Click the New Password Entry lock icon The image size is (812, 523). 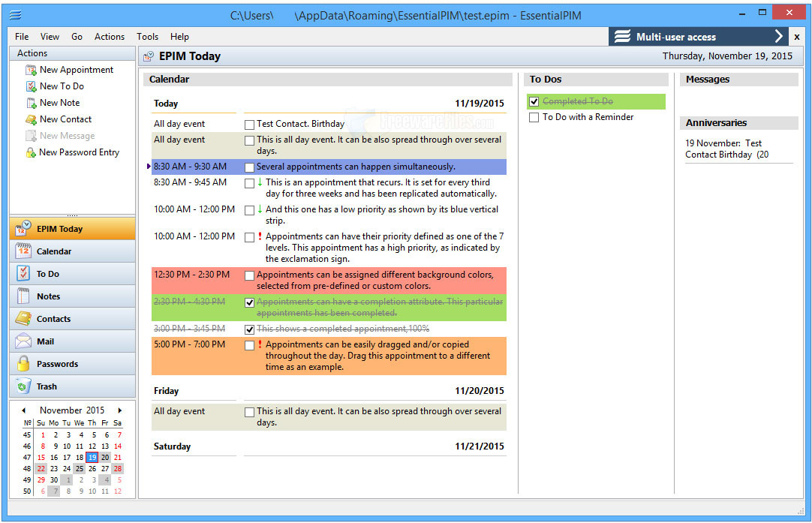31,152
